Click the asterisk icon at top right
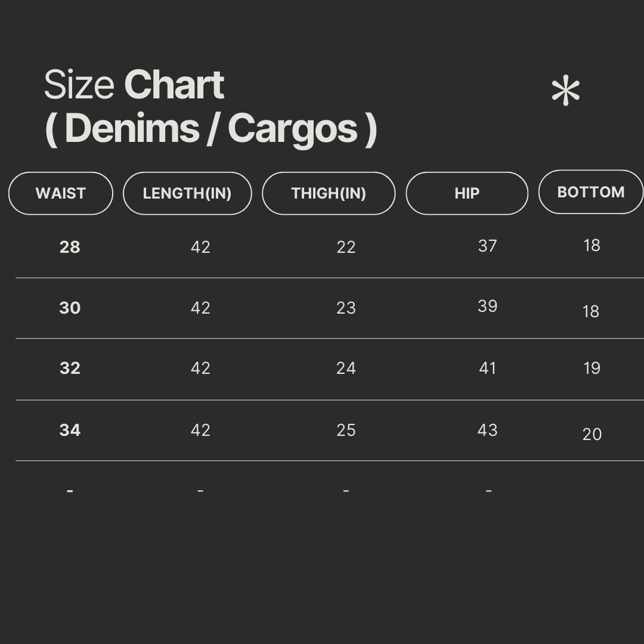 [x=565, y=92]
